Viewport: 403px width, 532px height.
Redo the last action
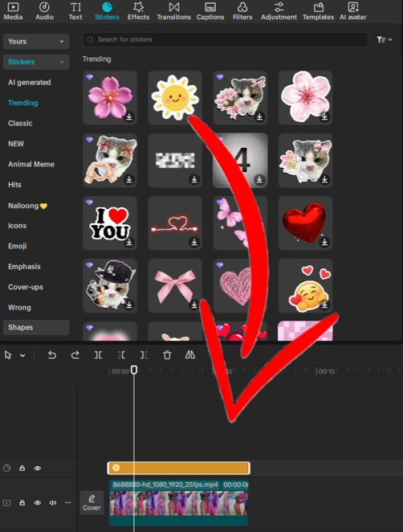[x=75, y=355]
